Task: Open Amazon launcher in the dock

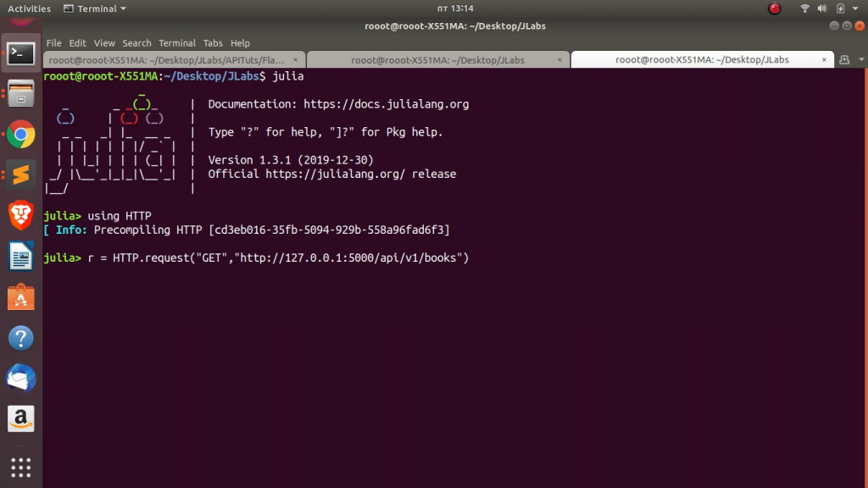Action: coord(21,419)
